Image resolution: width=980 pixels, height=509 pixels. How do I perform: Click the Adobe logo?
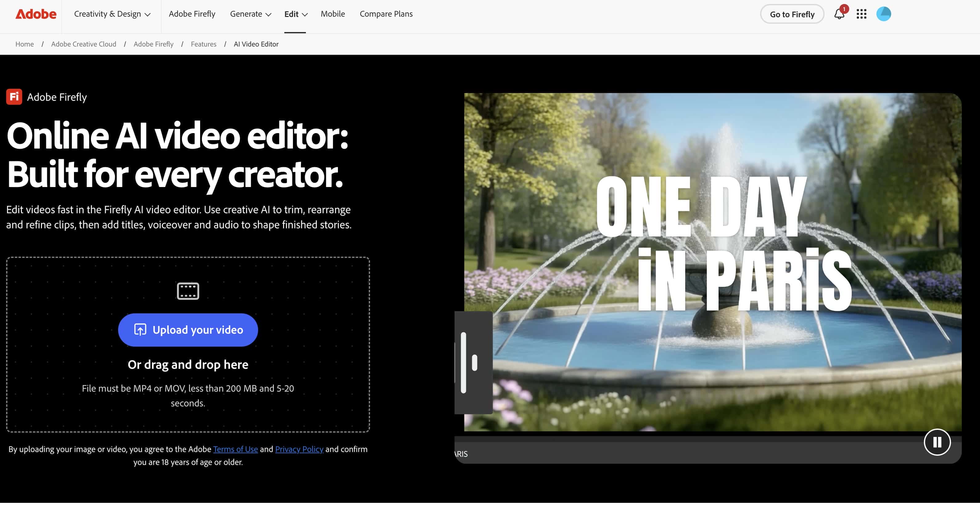point(36,14)
